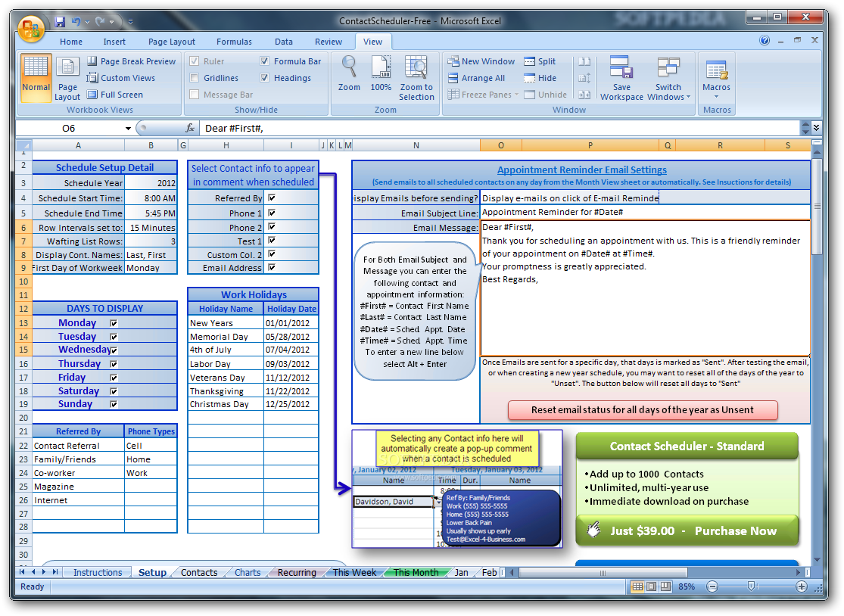Screen dimensions: 844x616
Task: Open the Macros dropdown
Action: tap(716, 78)
